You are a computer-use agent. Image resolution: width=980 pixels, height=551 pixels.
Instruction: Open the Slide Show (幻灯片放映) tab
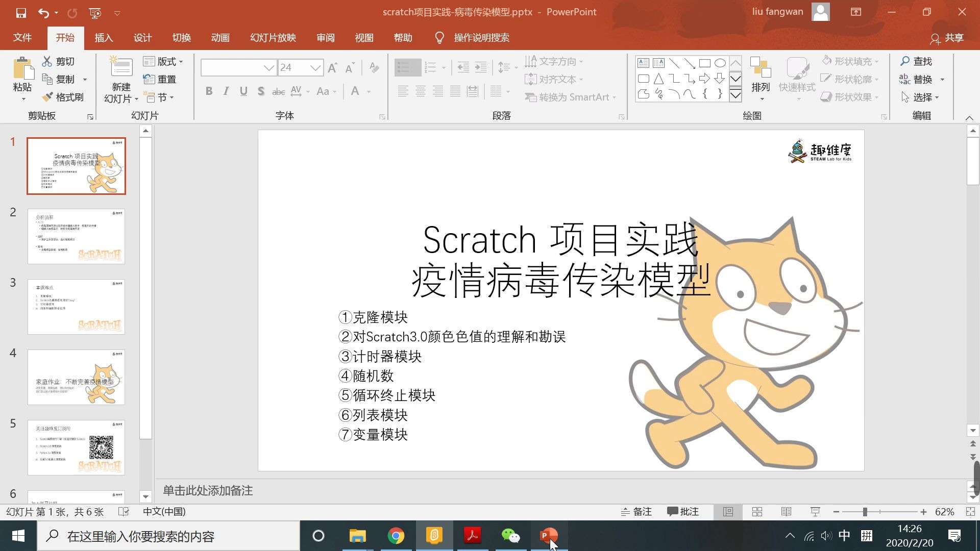273,38
